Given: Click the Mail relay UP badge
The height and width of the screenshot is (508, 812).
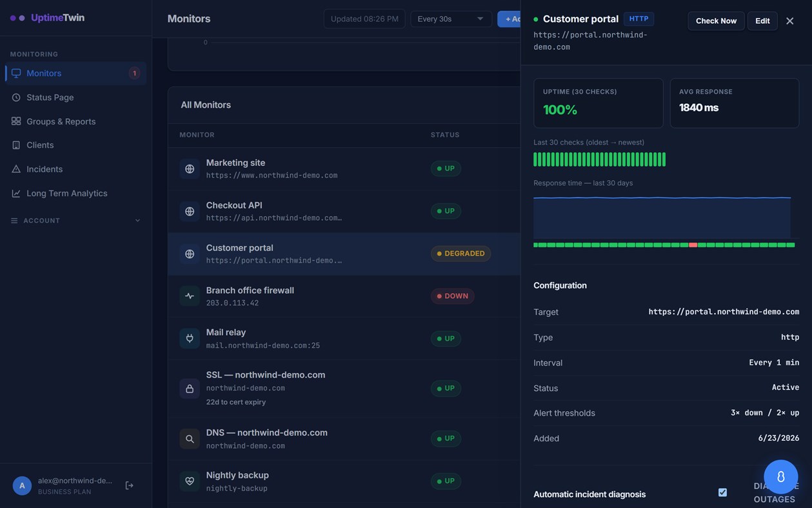Looking at the screenshot, I should 446,338.
